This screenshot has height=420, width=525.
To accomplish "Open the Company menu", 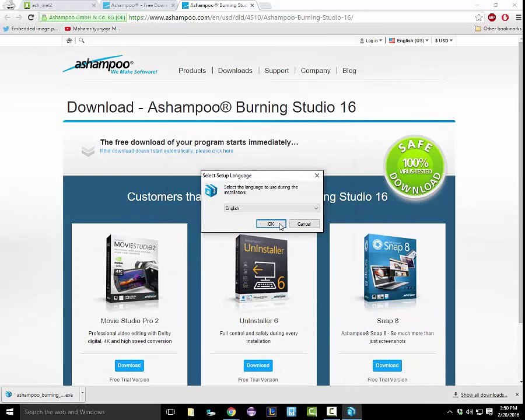I will 316,71.
